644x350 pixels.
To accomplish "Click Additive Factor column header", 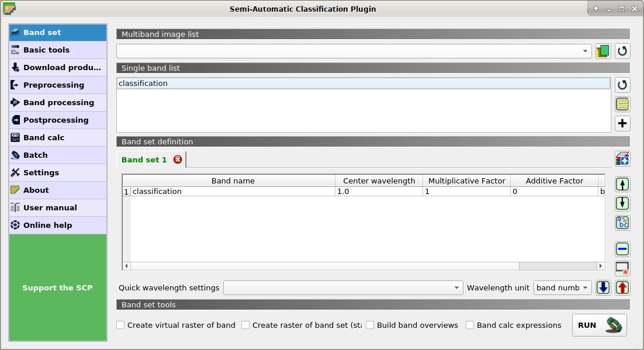I will [x=554, y=181].
